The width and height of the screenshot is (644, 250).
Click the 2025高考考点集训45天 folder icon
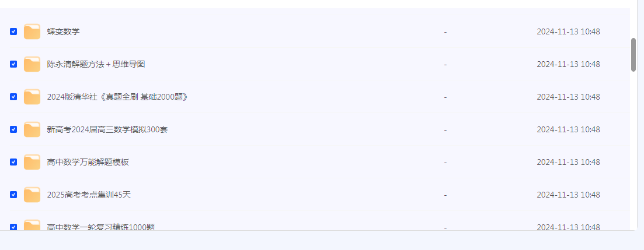(32, 195)
